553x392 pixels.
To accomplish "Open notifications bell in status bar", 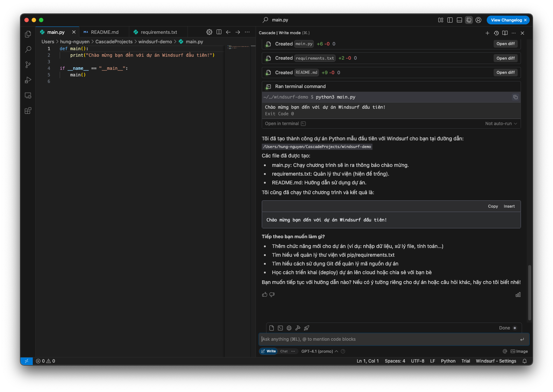I will 525,361.
